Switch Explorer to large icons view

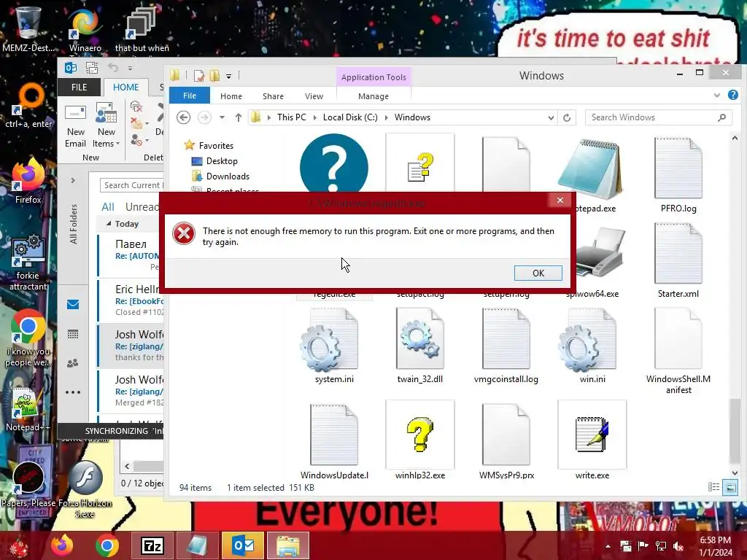(x=729, y=486)
